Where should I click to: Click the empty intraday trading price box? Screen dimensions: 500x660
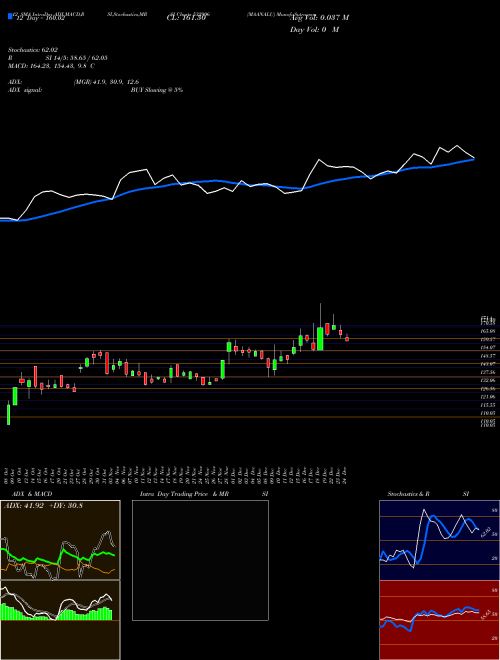click(x=200, y=560)
